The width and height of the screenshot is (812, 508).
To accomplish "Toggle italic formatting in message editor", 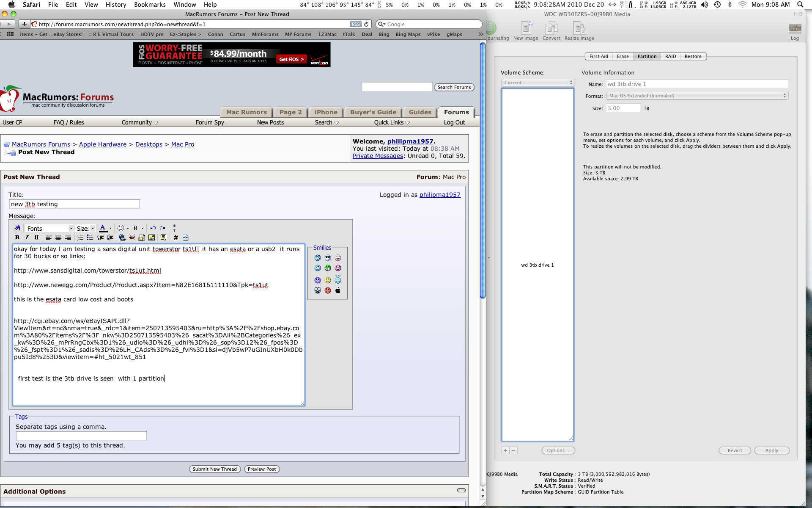I will tap(27, 237).
